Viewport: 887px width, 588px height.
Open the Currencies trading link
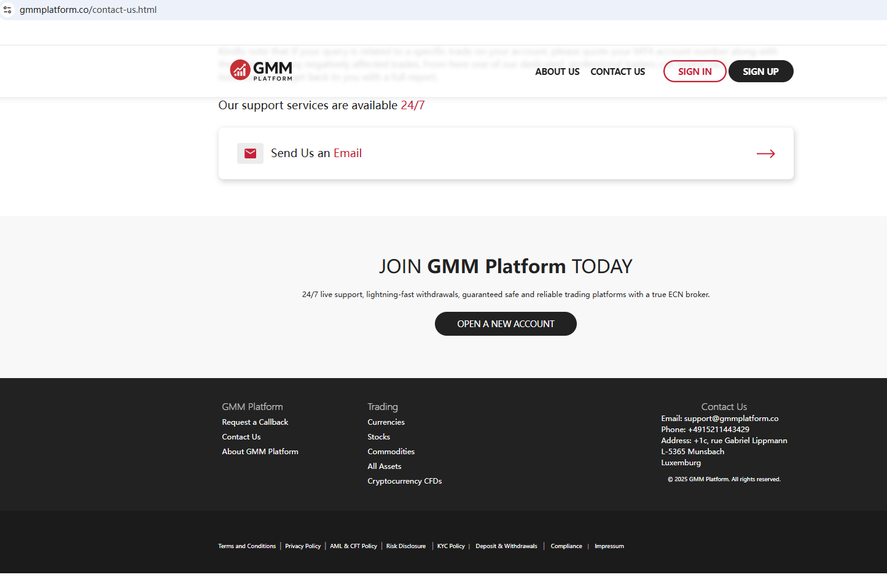coord(386,422)
